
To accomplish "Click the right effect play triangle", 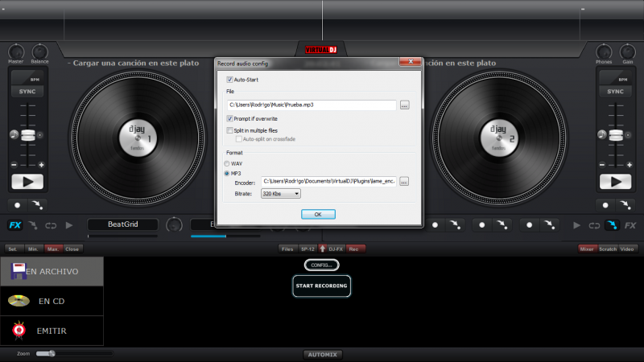I will (x=576, y=225).
